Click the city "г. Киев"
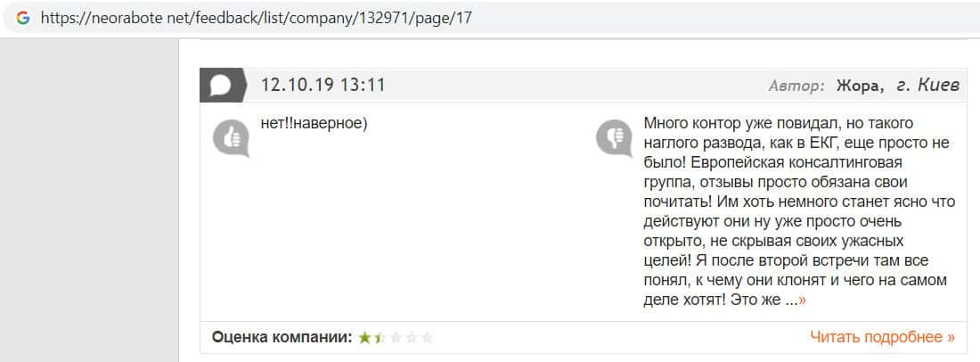The image size is (980, 362). pos(927,86)
